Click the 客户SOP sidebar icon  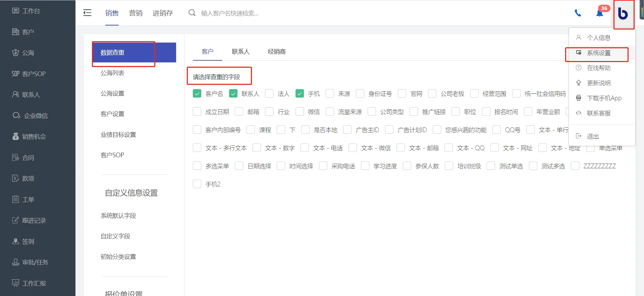tap(15, 74)
